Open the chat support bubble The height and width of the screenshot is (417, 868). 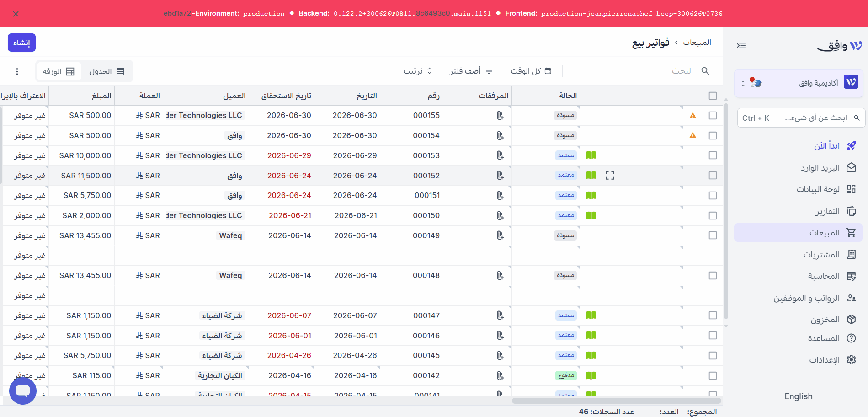[23, 390]
